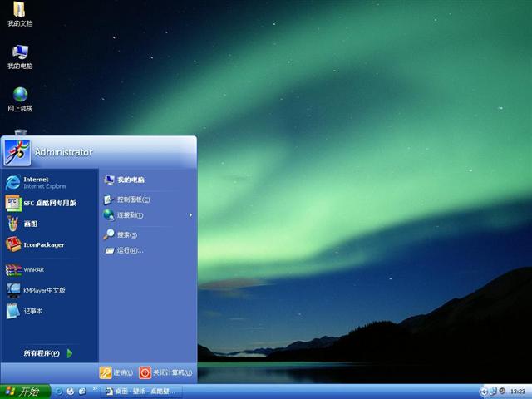This screenshot has width=532, height=399.
Task: Expand hidden system tray icons arrow
Action: (x=483, y=391)
